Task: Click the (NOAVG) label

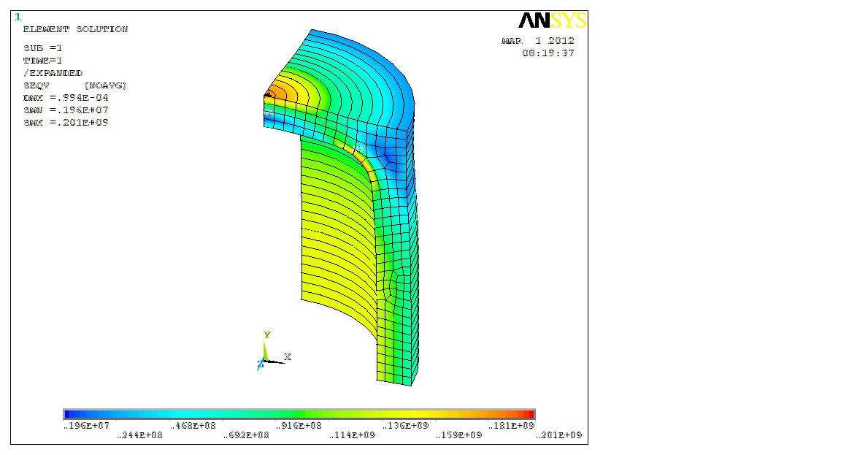Action: 105,85
